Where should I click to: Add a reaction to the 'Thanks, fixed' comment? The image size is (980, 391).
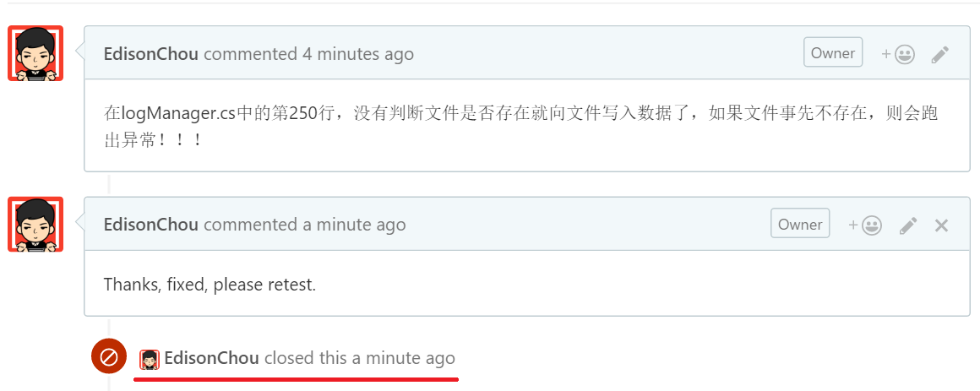point(865,225)
